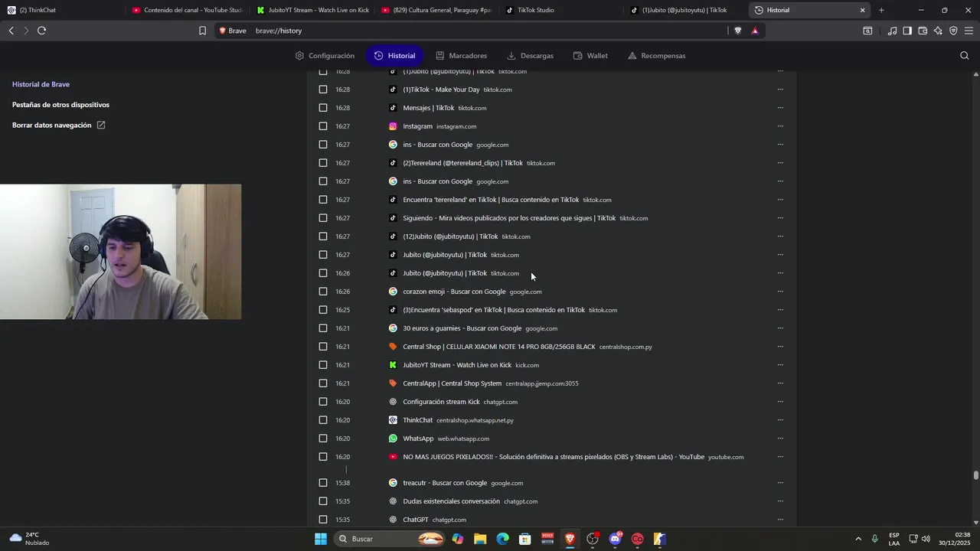Open Brave Shields lion icon in address bar
Image resolution: width=980 pixels, height=551 pixels.
click(738, 31)
